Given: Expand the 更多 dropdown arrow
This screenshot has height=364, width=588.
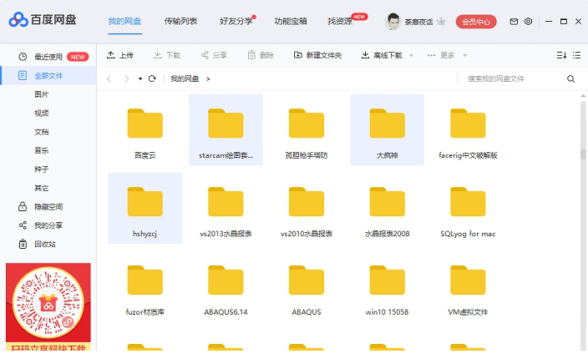Looking at the screenshot, I should (465, 55).
